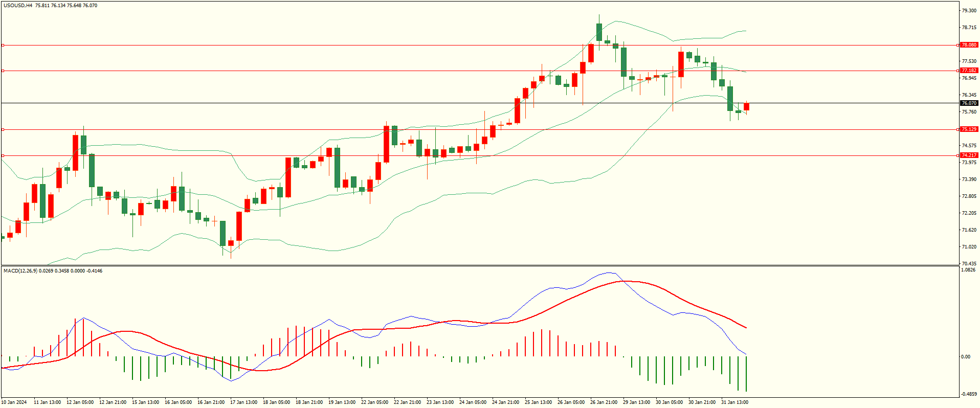980x408 pixels.
Task: Click the 24 Jan 21:00 time axis label
Action: tap(506, 402)
